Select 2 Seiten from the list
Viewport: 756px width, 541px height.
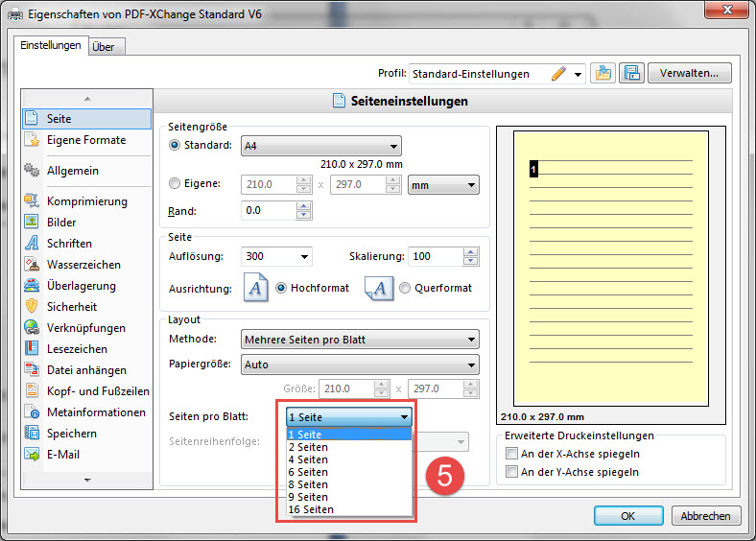pyautogui.click(x=349, y=447)
